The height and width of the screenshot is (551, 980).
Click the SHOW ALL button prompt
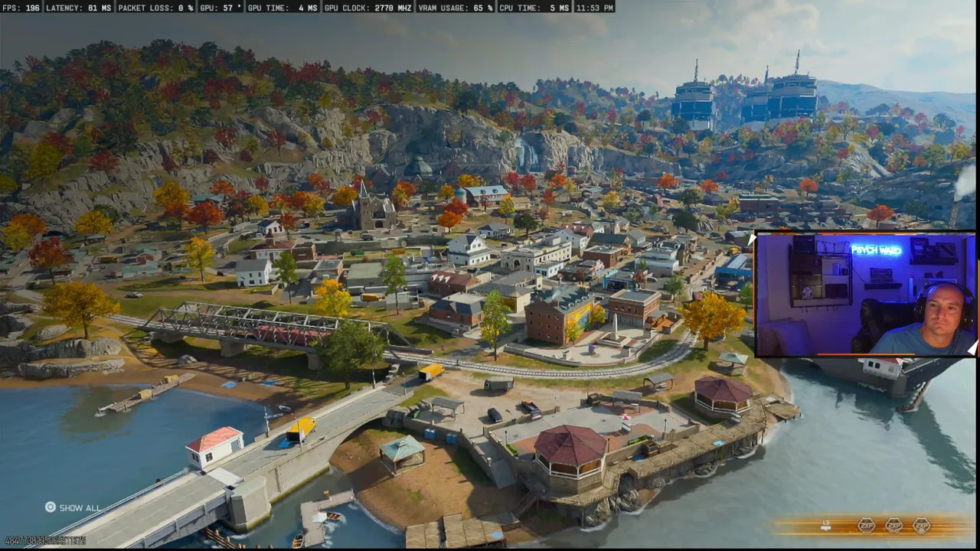(x=72, y=507)
